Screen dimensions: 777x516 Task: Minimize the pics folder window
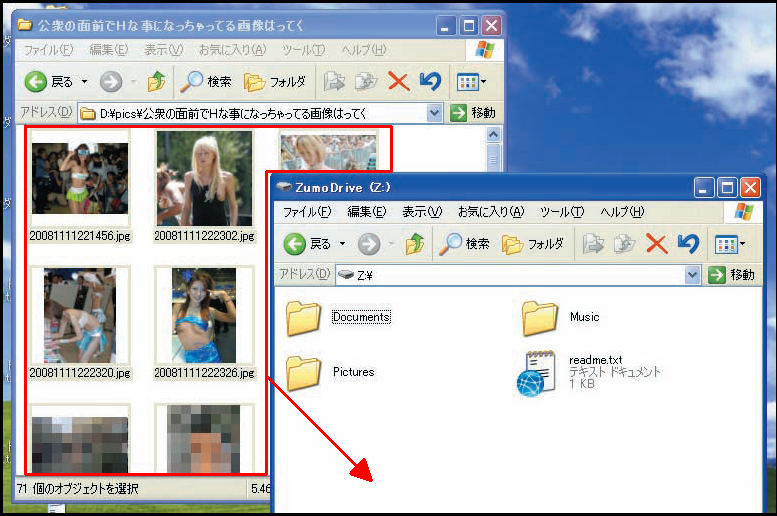click(x=446, y=26)
